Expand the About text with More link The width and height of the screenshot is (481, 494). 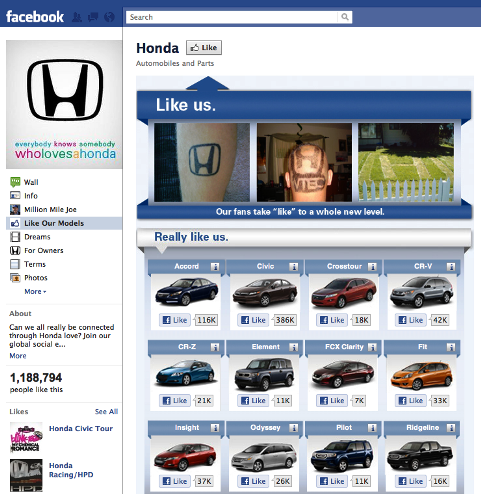pyautogui.click(x=18, y=356)
